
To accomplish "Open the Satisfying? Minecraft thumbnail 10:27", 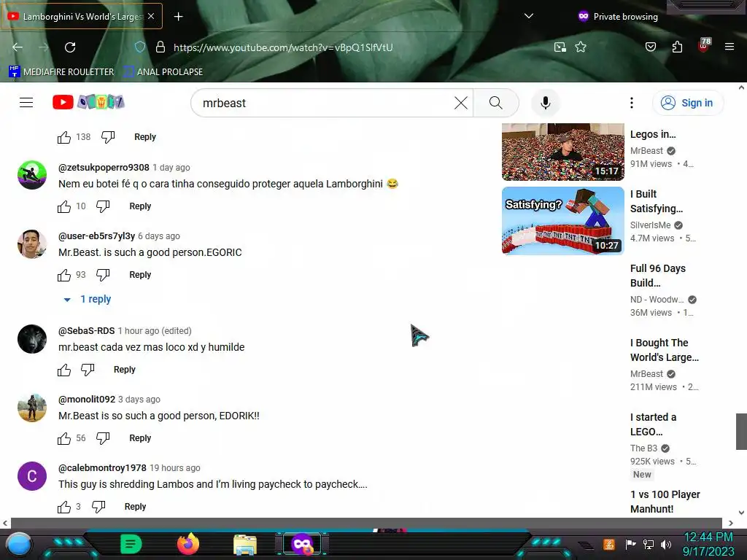I will point(562,221).
